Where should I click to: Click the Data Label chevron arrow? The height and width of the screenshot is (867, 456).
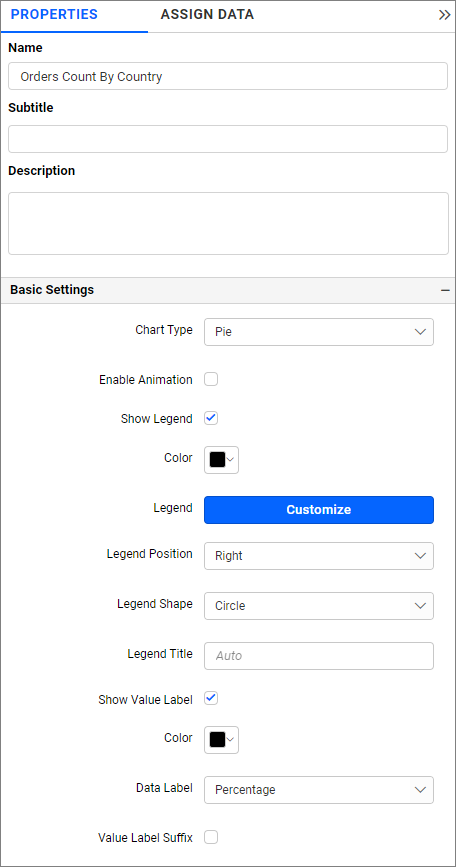(420, 790)
